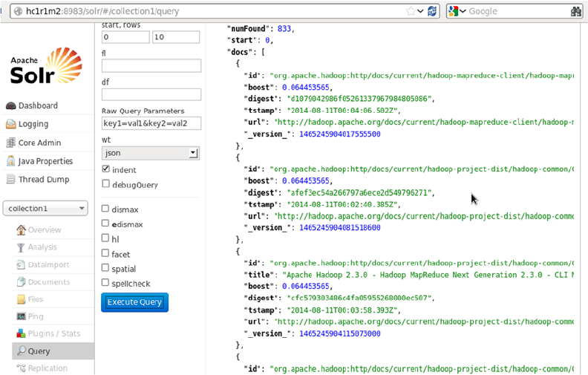Enable the debugQuery checkbox
Image resolution: width=588 pixels, height=375 pixels.
tap(106, 184)
